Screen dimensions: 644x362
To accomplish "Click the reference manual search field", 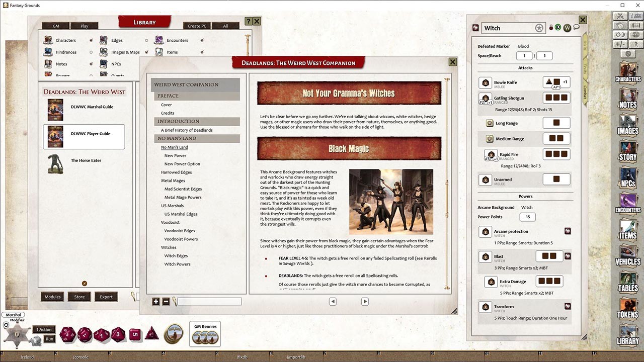I will (x=209, y=302).
